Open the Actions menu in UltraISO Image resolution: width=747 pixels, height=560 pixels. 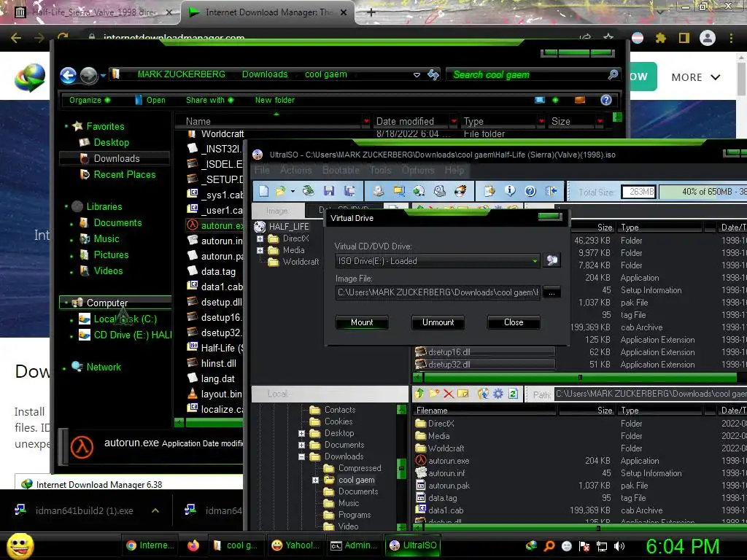pyautogui.click(x=296, y=170)
